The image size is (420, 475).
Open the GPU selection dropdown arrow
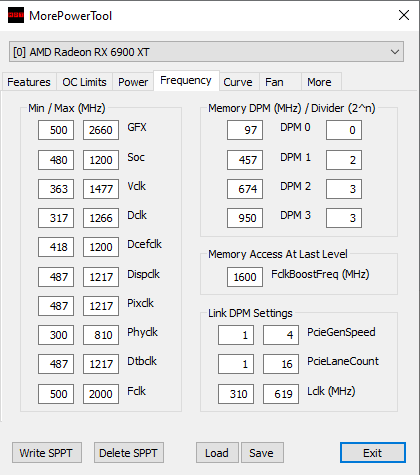(395, 52)
